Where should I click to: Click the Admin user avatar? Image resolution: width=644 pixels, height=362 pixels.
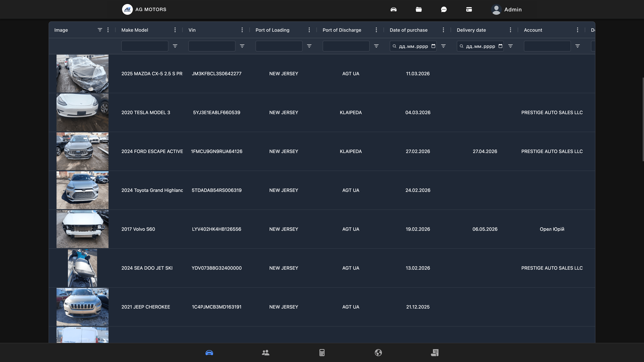[x=496, y=10]
